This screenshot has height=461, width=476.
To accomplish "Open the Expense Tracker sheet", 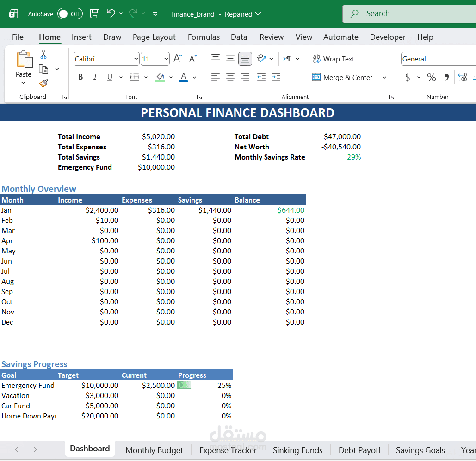I will (228, 450).
